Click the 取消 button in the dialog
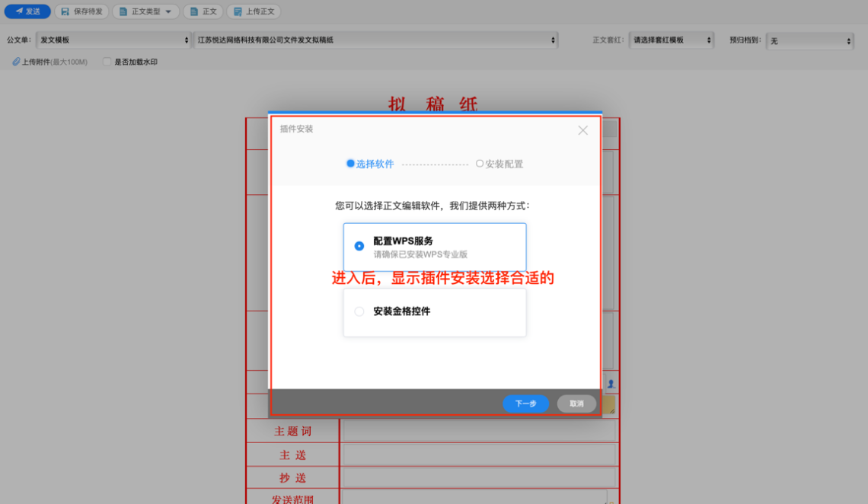Screen dimensions: 868x504 click(x=576, y=404)
